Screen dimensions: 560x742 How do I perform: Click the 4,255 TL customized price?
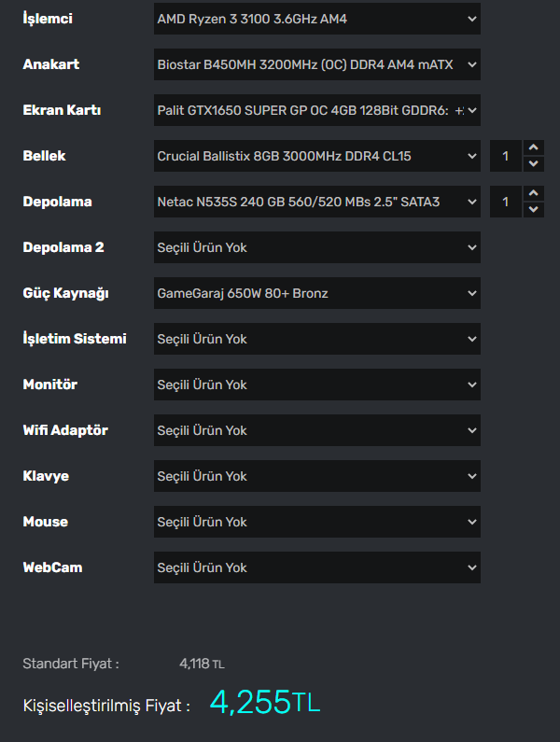pyautogui.click(x=264, y=703)
